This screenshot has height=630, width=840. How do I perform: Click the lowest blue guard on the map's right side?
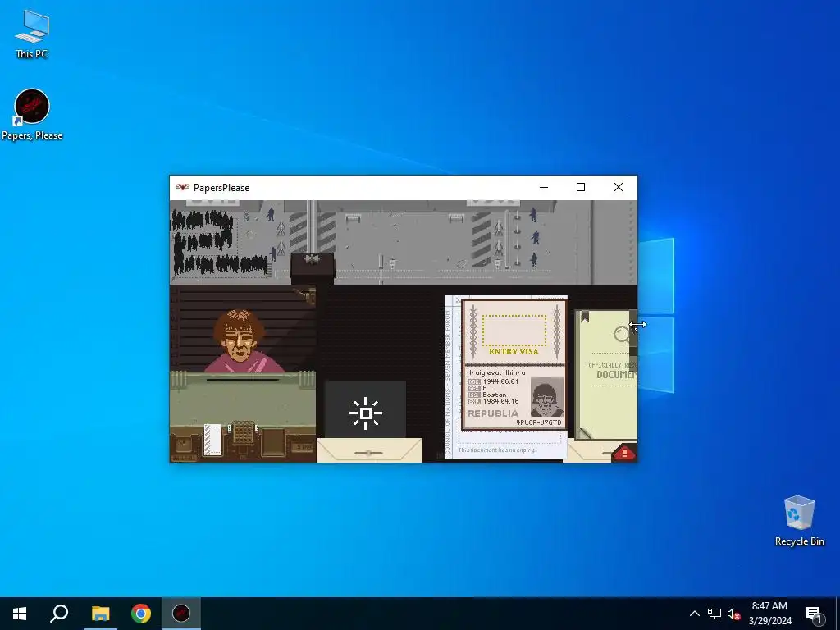[533, 260]
